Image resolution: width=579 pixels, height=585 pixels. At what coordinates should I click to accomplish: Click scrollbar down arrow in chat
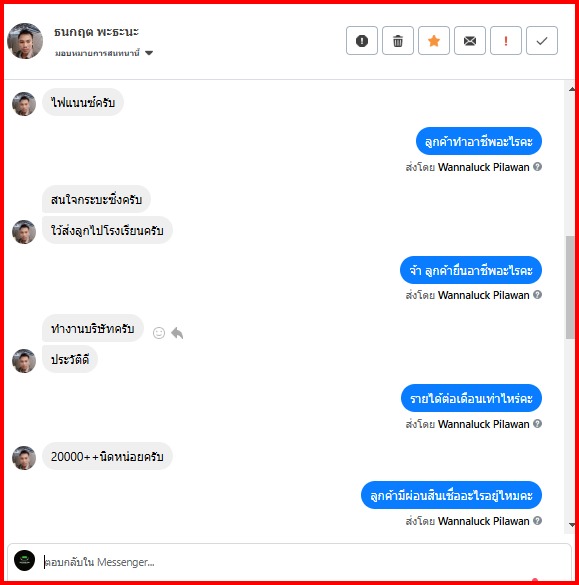click(572, 525)
